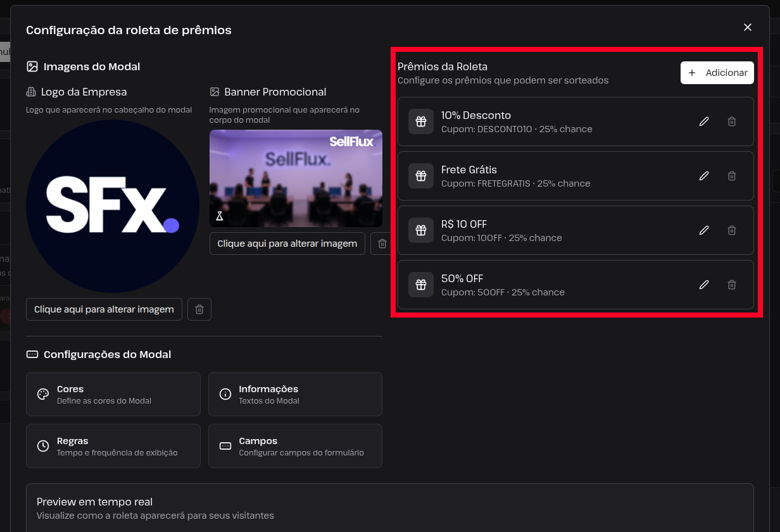Open Regras display time settings
Viewport: 780px width, 532px height.
pyautogui.click(x=113, y=446)
